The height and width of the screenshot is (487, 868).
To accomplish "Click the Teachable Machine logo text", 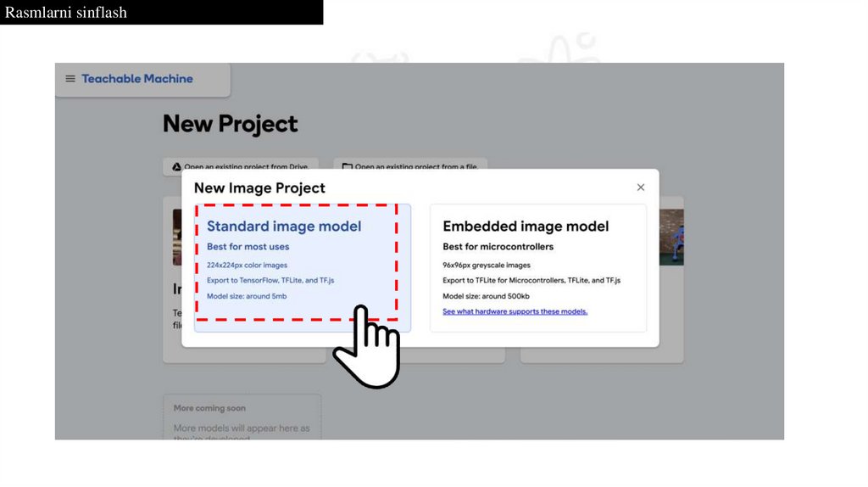I will point(137,79).
